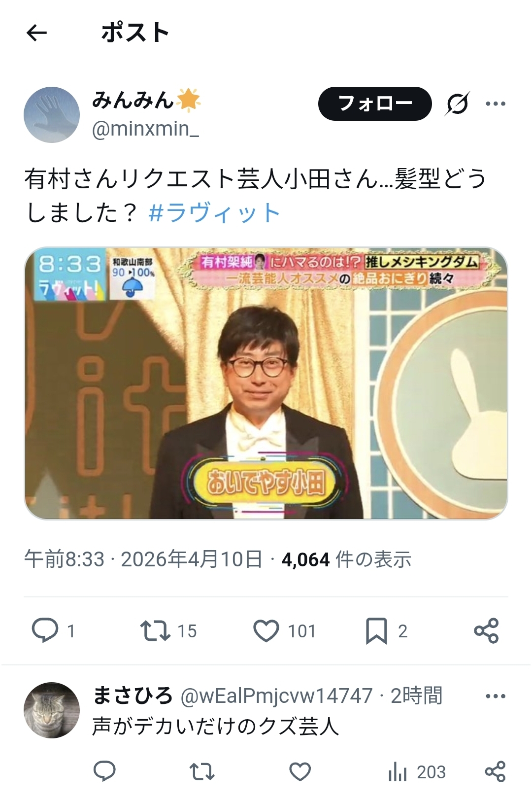Like まさひろ's reply
This screenshot has height=800, width=532.
300,771
